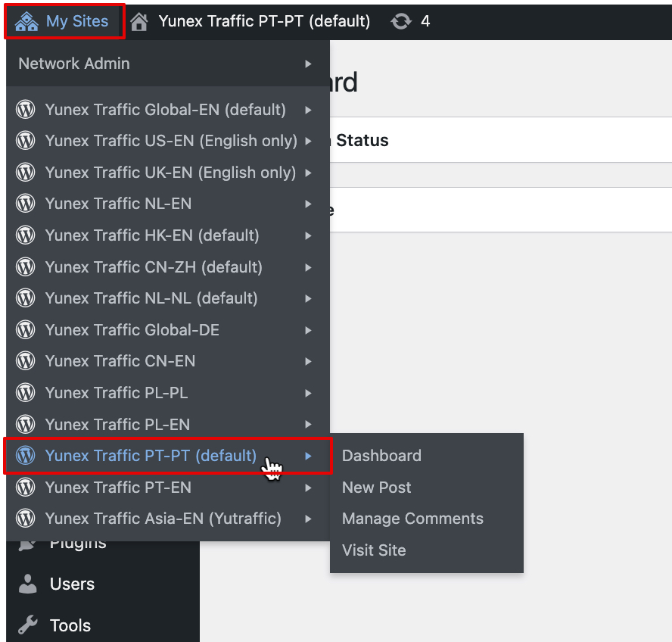Click the home icon beside site name
This screenshot has width=672, height=642.
(x=139, y=21)
